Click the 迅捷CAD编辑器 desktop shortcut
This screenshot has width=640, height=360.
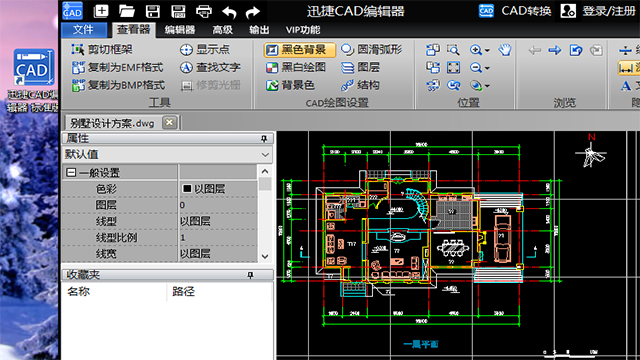pos(33,81)
